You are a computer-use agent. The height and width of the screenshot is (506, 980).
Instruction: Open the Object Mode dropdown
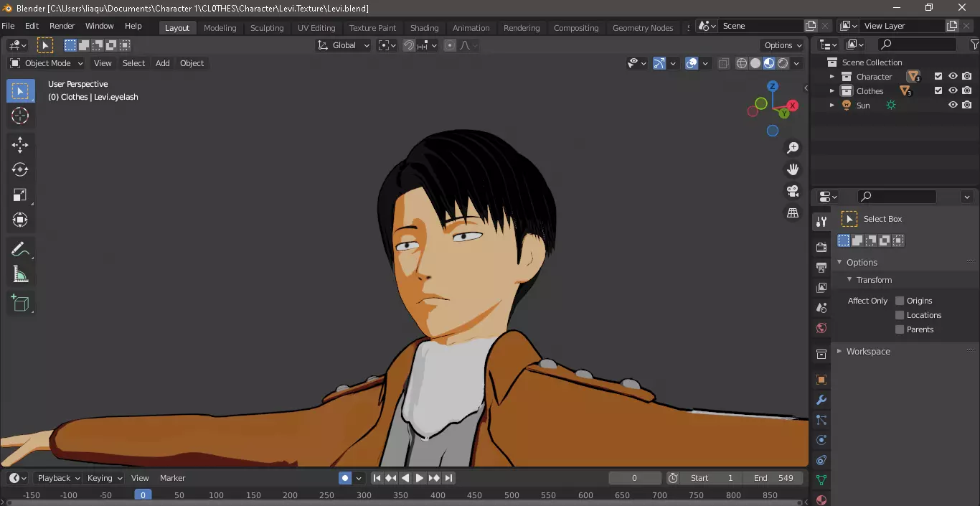click(x=47, y=63)
